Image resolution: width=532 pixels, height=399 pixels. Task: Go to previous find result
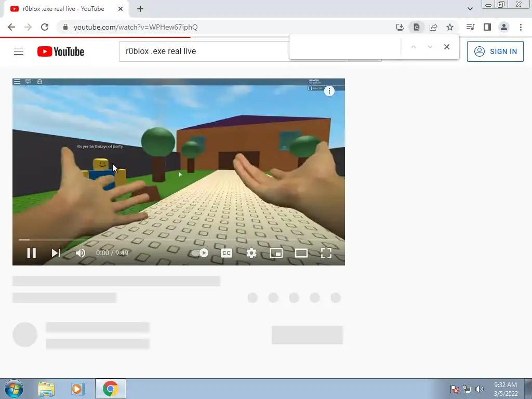(413, 47)
